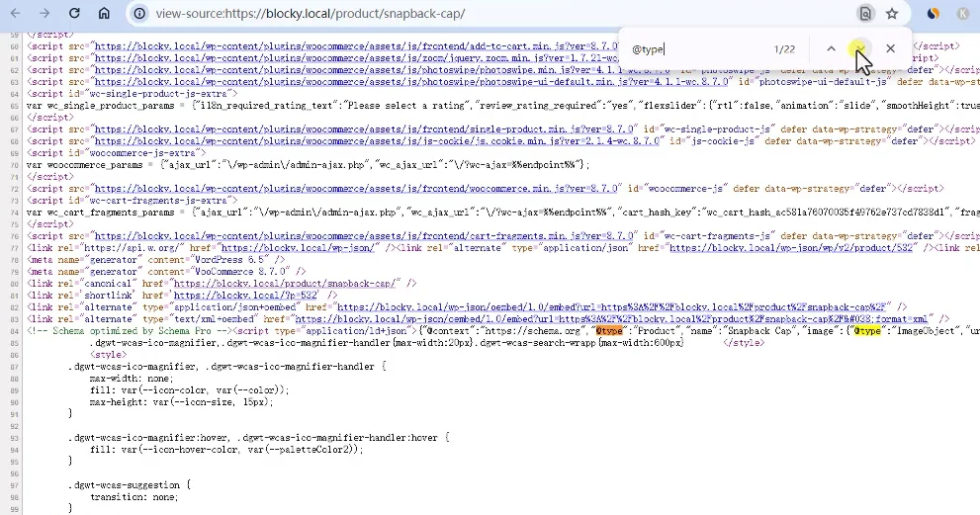The width and height of the screenshot is (980, 515).
Task: Click the address bar URL
Action: 310,13
